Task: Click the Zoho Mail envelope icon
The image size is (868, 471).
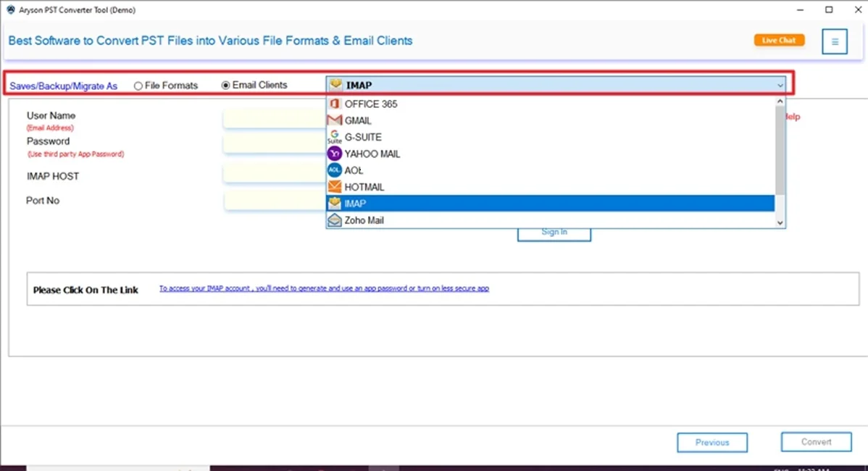Action: click(334, 220)
